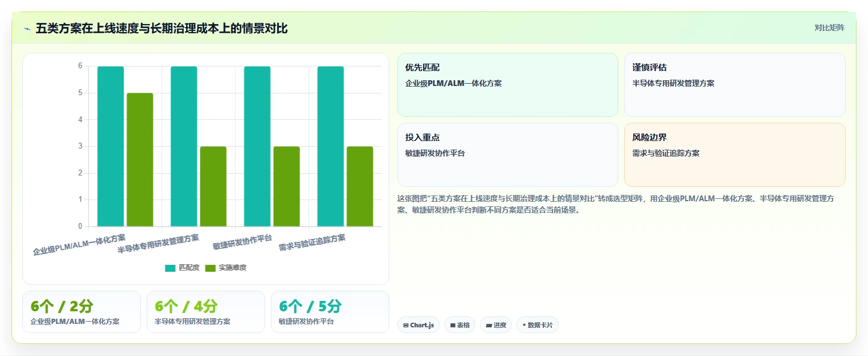Viewport: 868px width, 356px height.
Task: Toggle the 匹配度 legend item in the chart
Action: point(182,268)
